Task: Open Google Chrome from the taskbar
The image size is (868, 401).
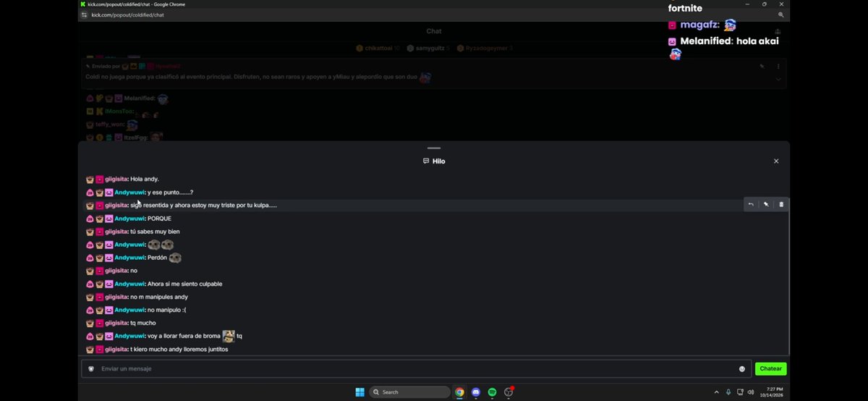Action: tap(459, 392)
